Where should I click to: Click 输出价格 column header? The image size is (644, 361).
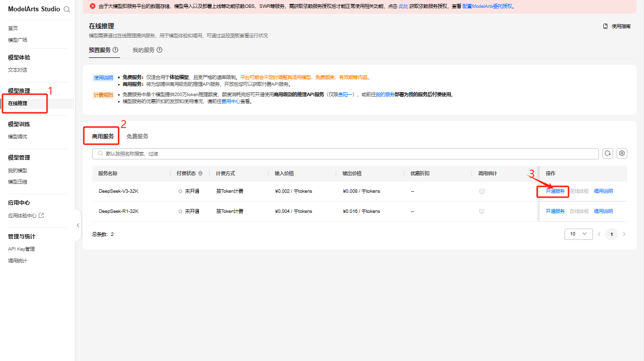(x=352, y=174)
